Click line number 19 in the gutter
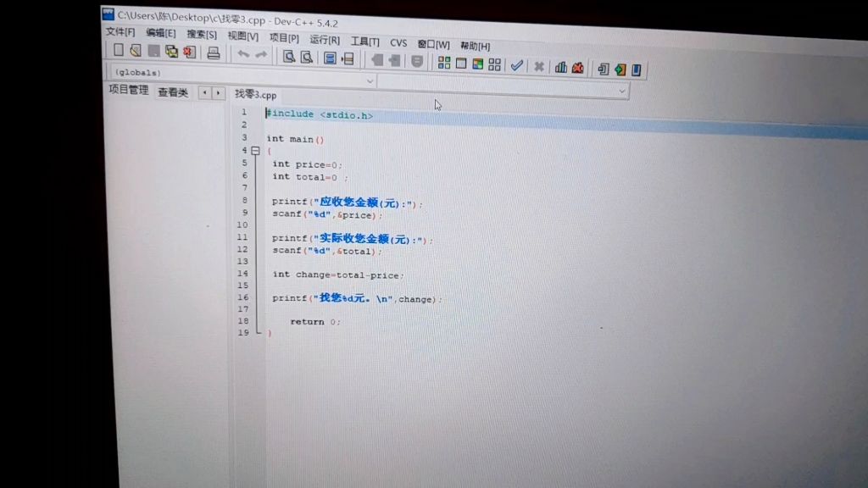 click(x=243, y=332)
